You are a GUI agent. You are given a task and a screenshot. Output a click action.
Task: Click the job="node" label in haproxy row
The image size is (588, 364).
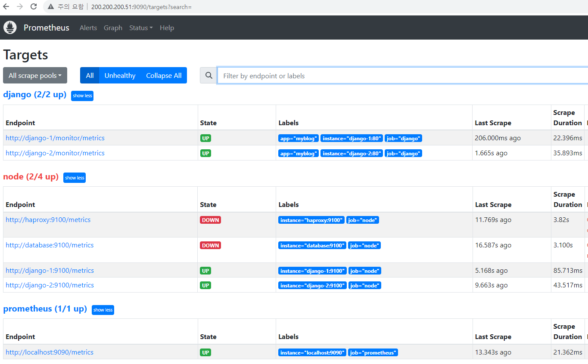tap(363, 220)
